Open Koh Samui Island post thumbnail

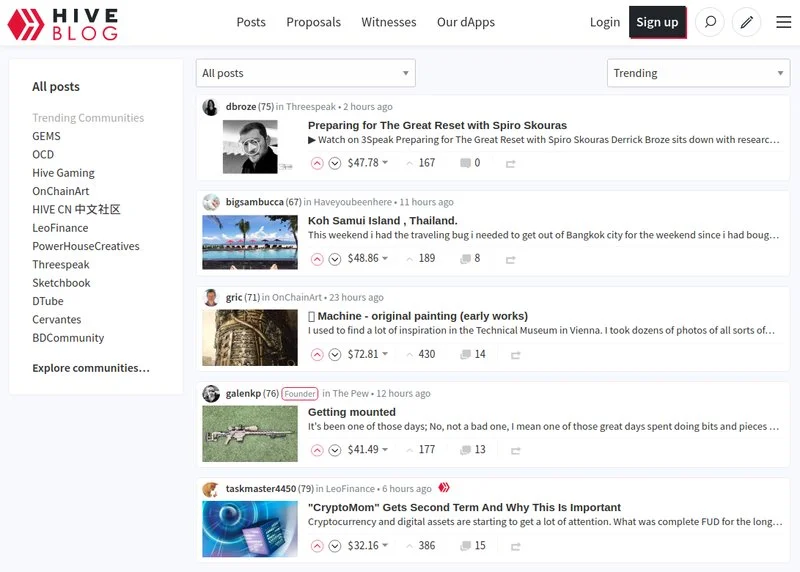250,242
